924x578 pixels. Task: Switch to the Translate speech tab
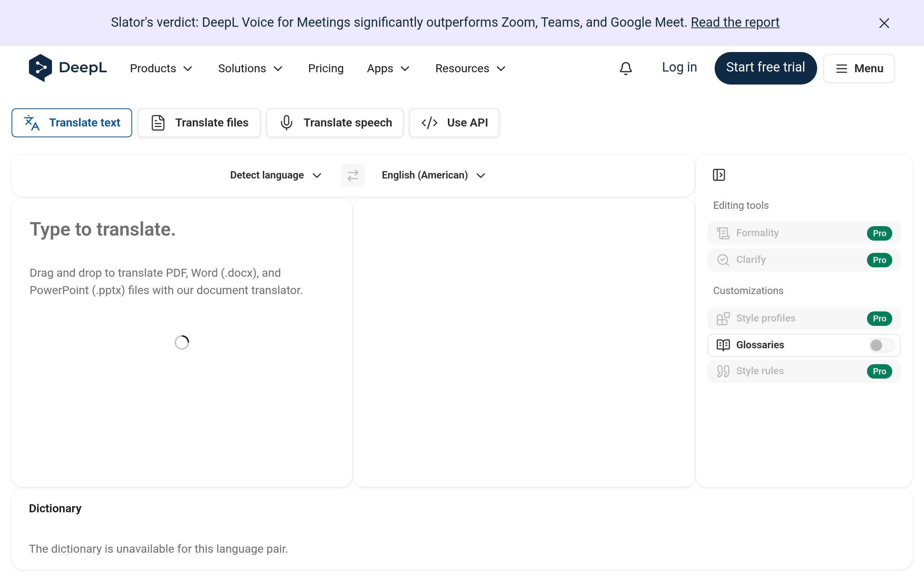coord(335,123)
